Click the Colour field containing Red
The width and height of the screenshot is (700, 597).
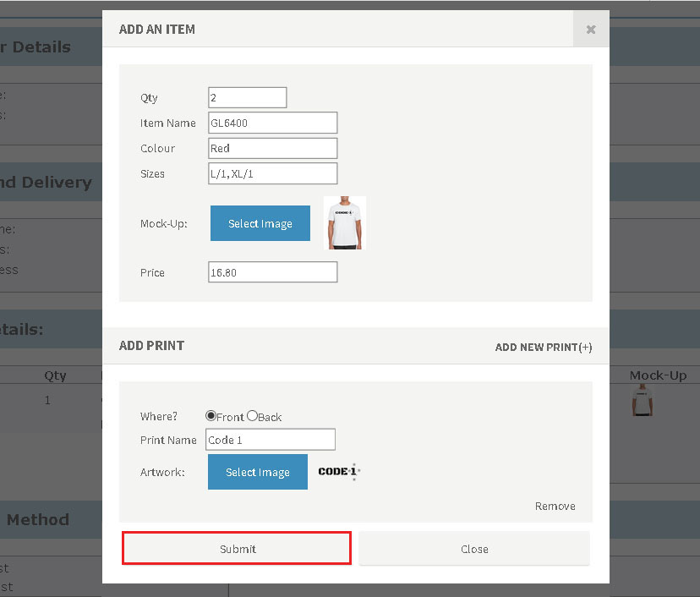tap(273, 148)
